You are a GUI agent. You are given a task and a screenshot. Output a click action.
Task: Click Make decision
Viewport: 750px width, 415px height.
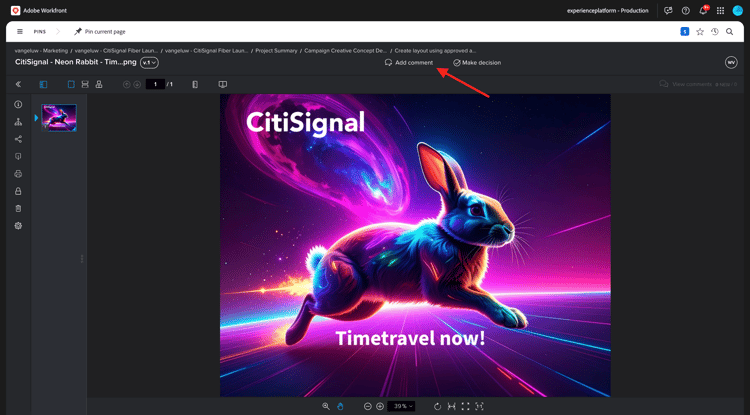coord(477,63)
